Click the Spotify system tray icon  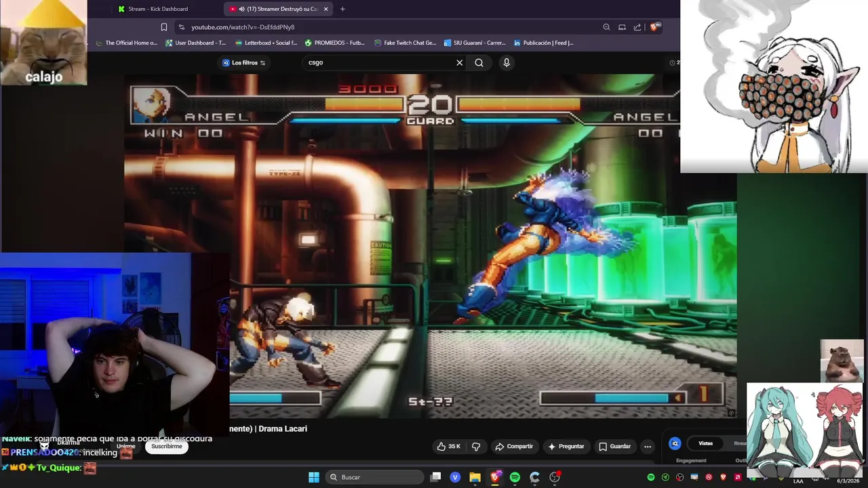coord(651,477)
